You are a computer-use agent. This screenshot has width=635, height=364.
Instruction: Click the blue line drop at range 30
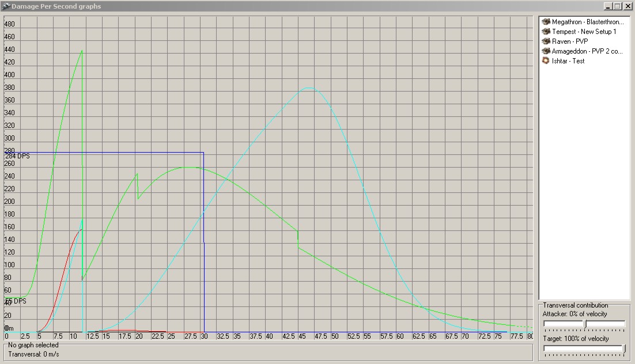click(204, 242)
